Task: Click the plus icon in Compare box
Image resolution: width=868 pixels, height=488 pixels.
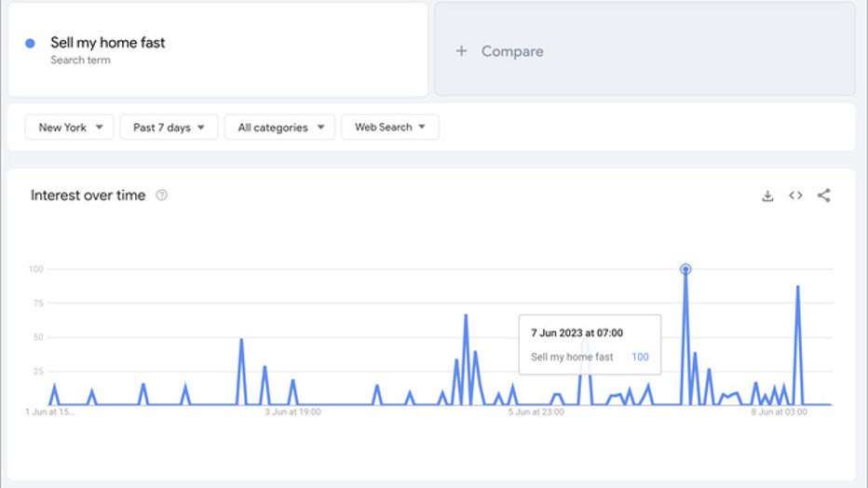Action: click(x=461, y=51)
